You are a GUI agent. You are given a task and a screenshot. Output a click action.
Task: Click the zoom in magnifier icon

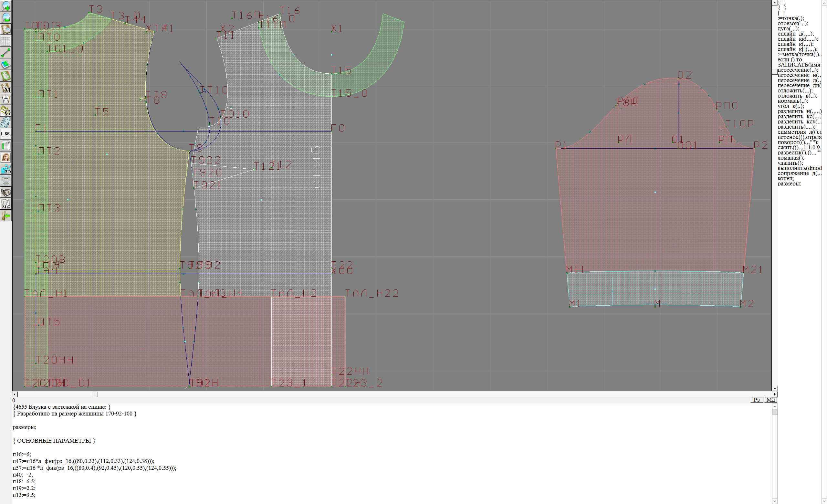coord(6,6)
